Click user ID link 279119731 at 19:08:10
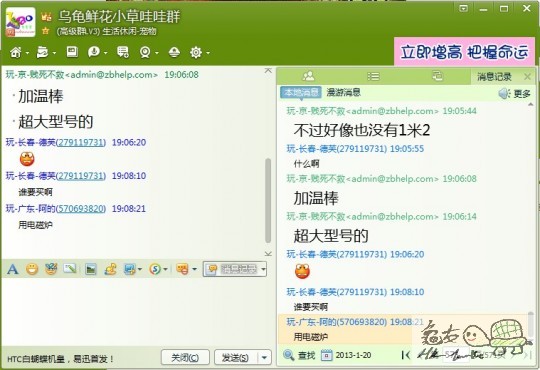Screen dimensions: 540x370 (x=81, y=176)
